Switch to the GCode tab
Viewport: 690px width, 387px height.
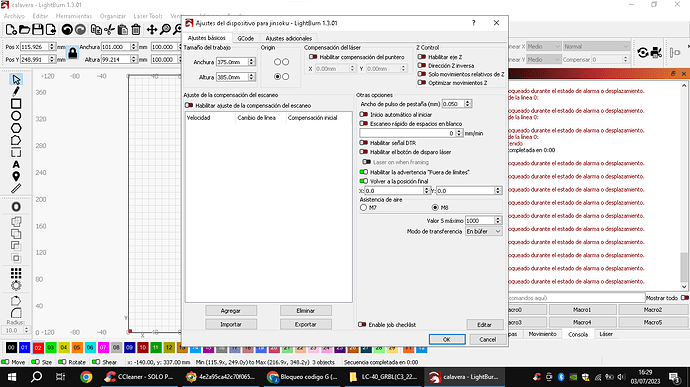click(x=246, y=38)
